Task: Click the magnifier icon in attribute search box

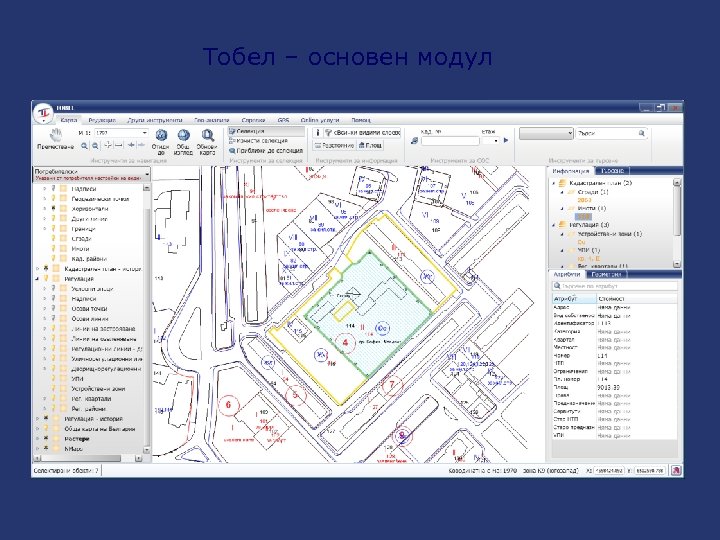Action: (557, 286)
